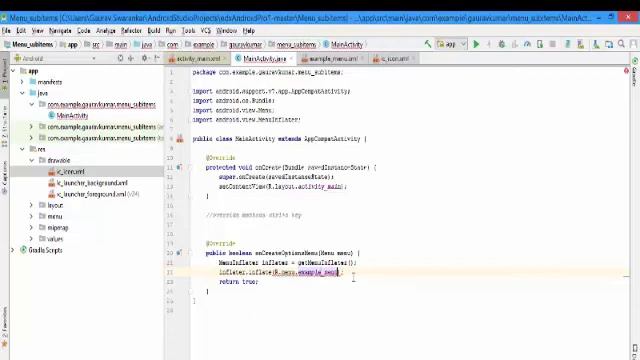
Task: Click Hide Project panel icon
Action: click(157, 58)
